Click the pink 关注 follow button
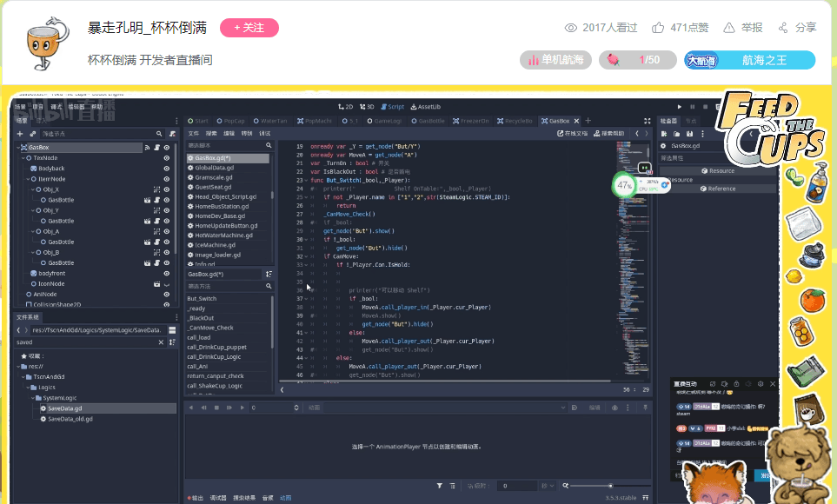 249,28
